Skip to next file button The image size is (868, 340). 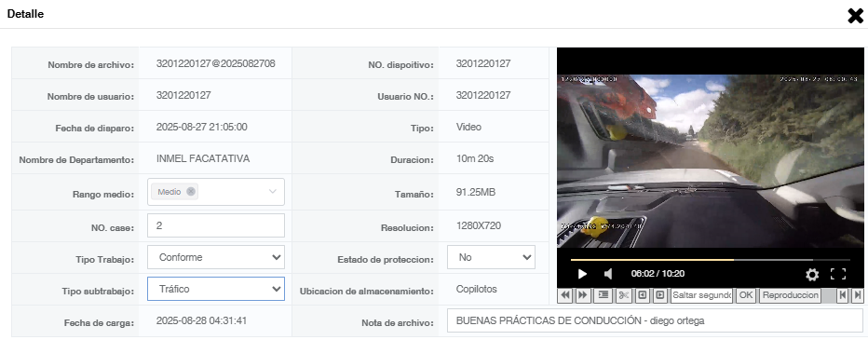tap(857, 295)
